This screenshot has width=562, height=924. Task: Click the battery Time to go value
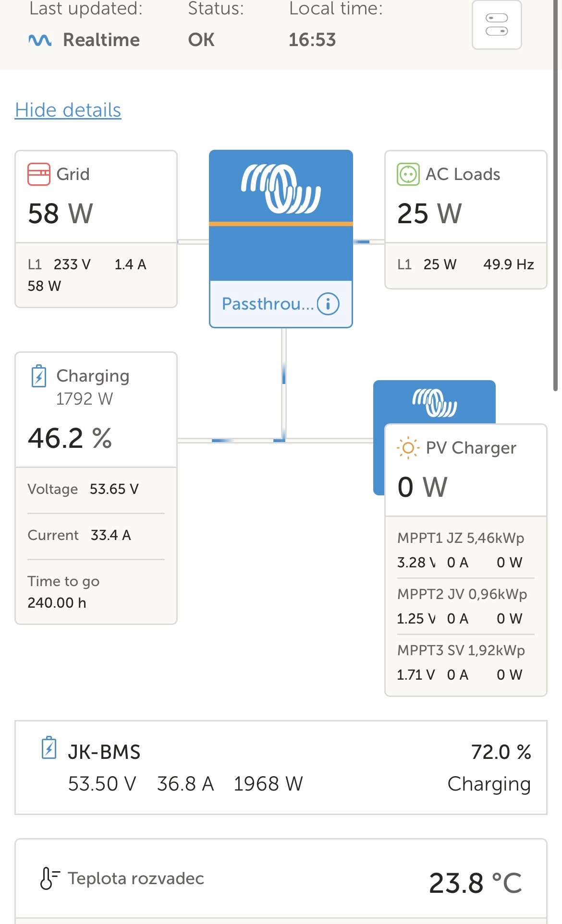(57, 603)
